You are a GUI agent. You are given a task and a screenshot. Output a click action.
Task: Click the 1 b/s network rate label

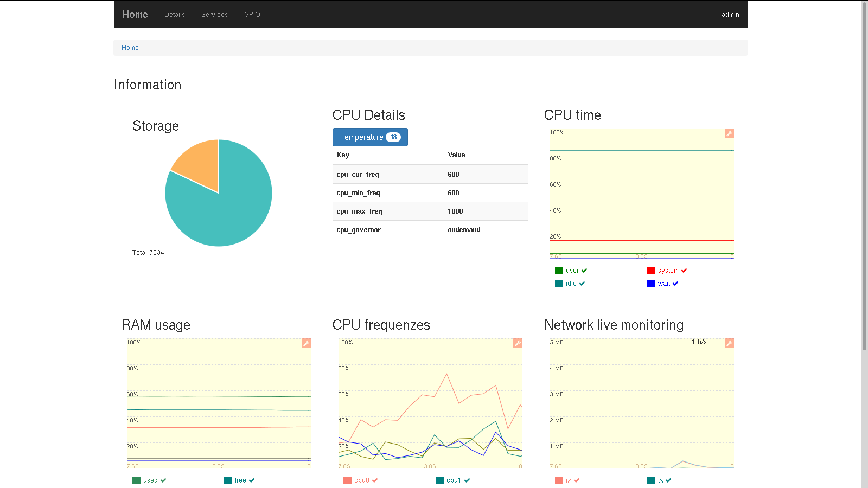pos(699,342)
